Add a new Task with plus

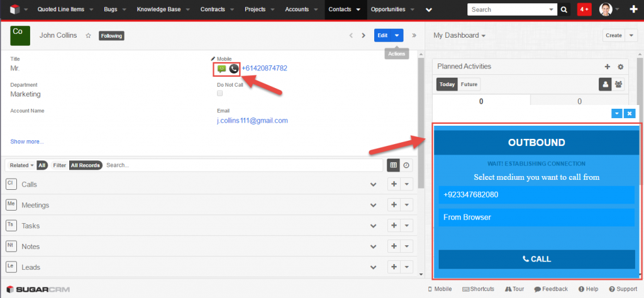point(394,226)
